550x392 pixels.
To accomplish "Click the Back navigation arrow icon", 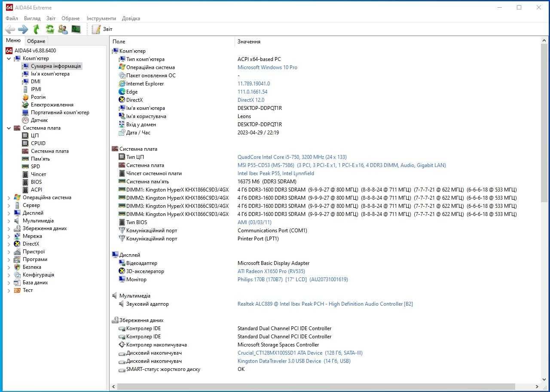I will [x=10, y=29].
